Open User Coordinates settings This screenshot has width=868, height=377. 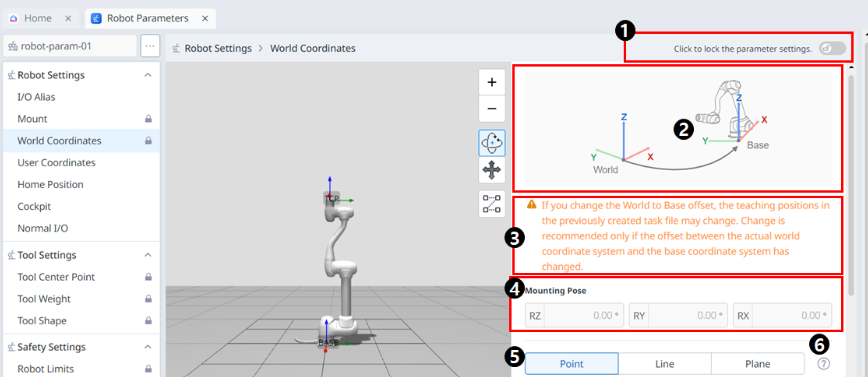pyautogui.click(x=81, y=163)
